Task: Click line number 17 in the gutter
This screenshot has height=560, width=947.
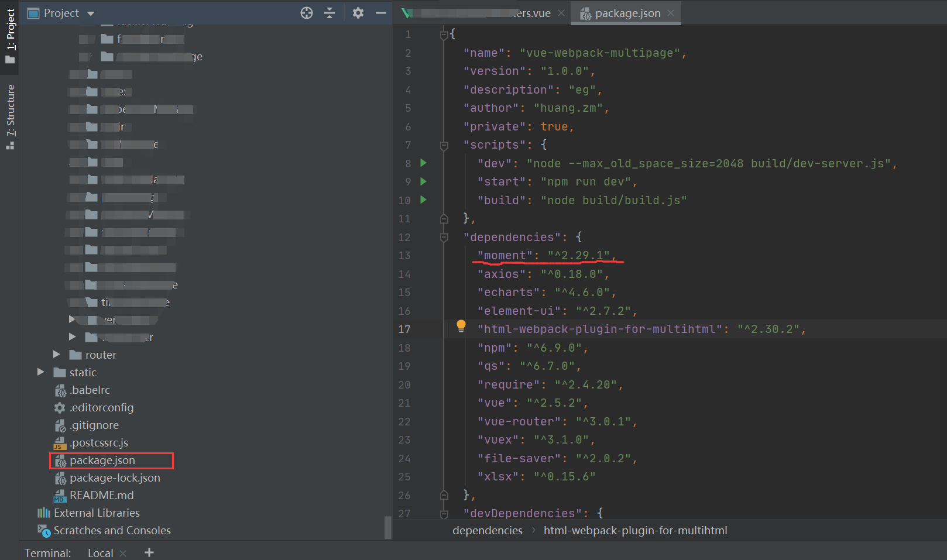Action: coord(404,329)
